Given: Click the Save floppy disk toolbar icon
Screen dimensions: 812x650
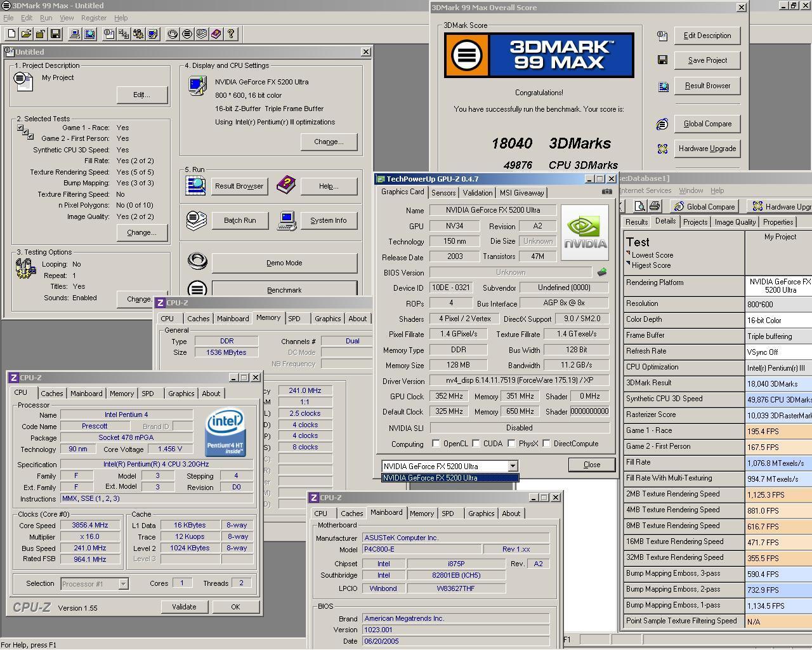Looking at the screenshot, I should 56,34.
